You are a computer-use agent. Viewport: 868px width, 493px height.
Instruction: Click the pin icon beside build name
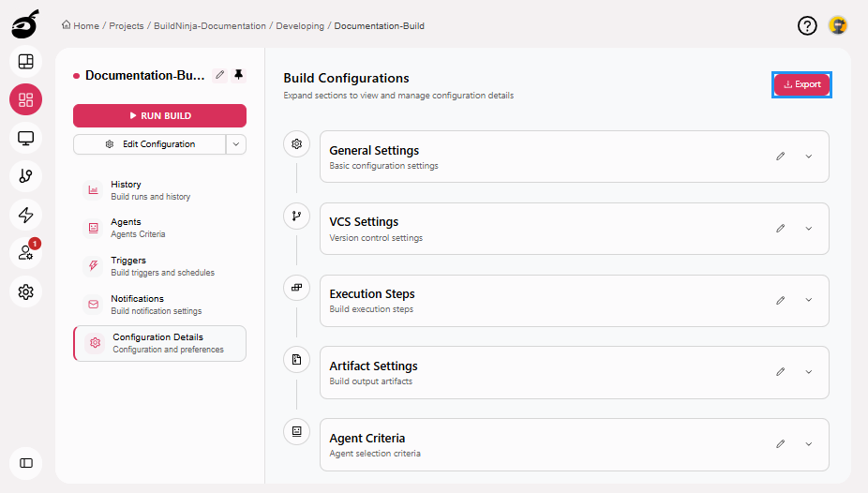pyautogui.click(x=239, y=75)
